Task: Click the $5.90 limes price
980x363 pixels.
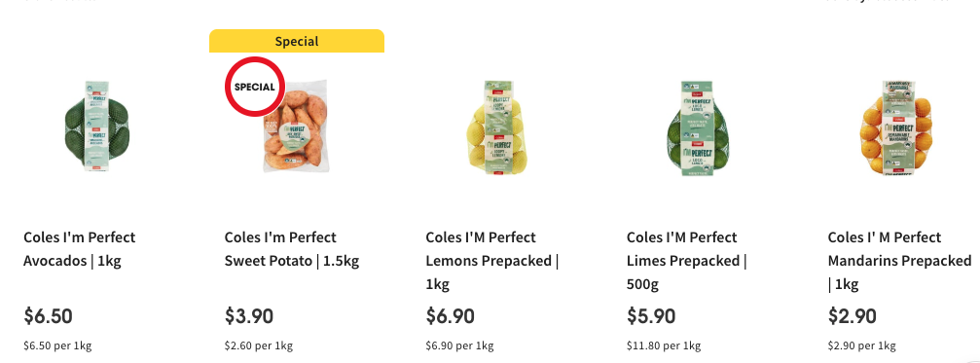Action: point(651,316)
